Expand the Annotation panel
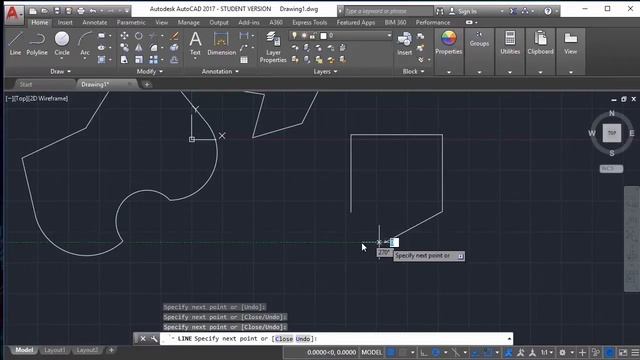The height and width of the screenshot is (360, 640). point(220,71)
